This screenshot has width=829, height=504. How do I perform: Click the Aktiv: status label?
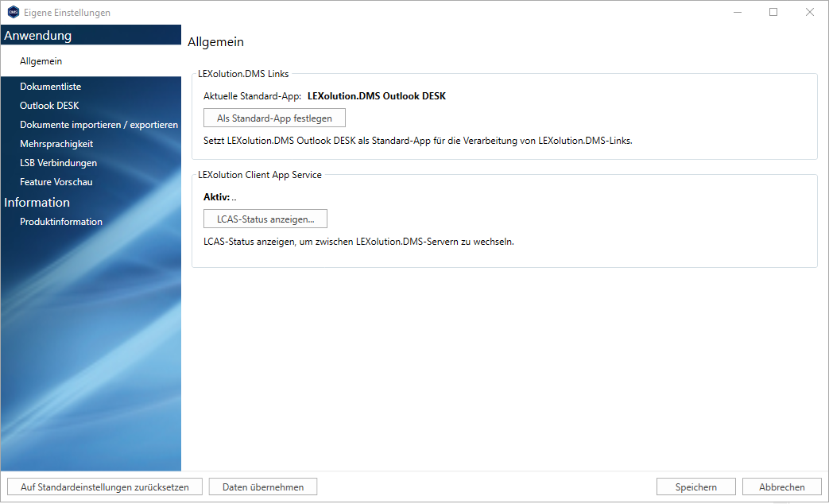pos(217,197)
